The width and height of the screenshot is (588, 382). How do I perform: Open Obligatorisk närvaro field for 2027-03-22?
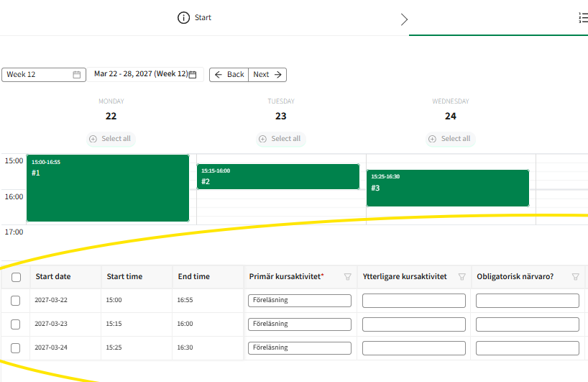click(528, 301)
